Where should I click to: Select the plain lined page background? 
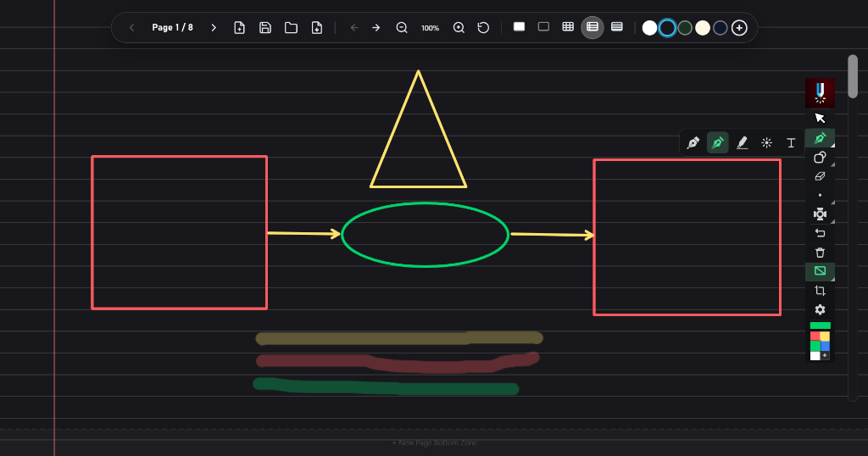pos(617,26)
